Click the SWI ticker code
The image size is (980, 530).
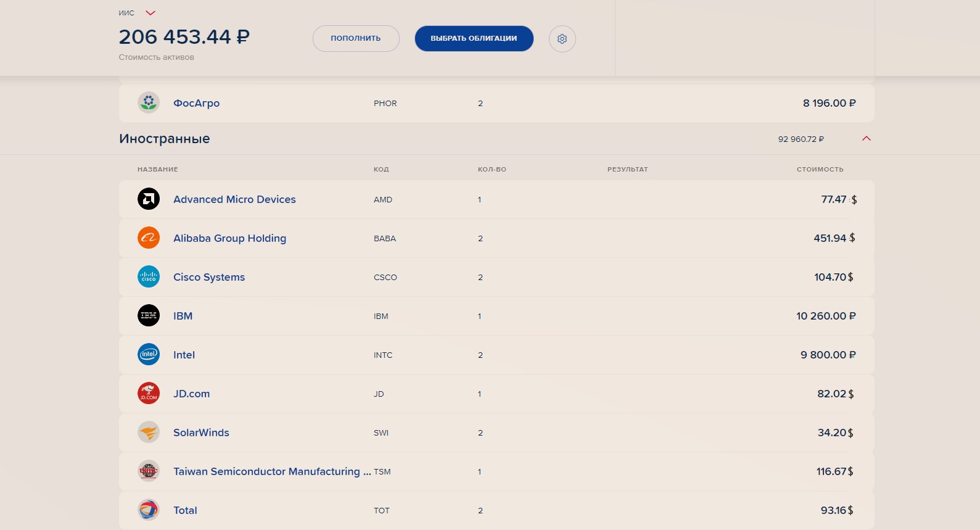[381, 433]
